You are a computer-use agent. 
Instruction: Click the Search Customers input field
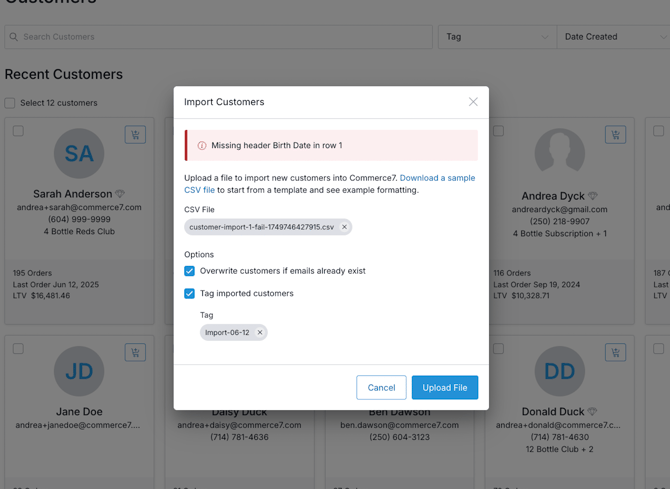218,37
